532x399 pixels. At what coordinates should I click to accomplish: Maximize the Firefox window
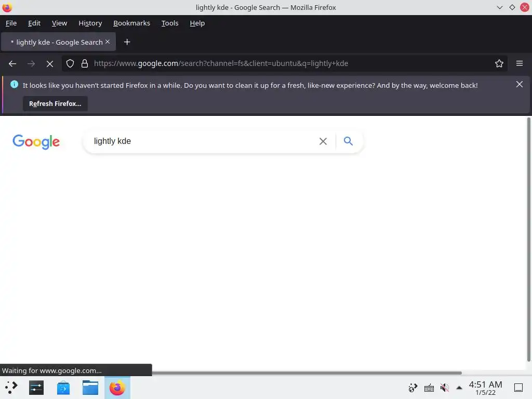(512, 7)
